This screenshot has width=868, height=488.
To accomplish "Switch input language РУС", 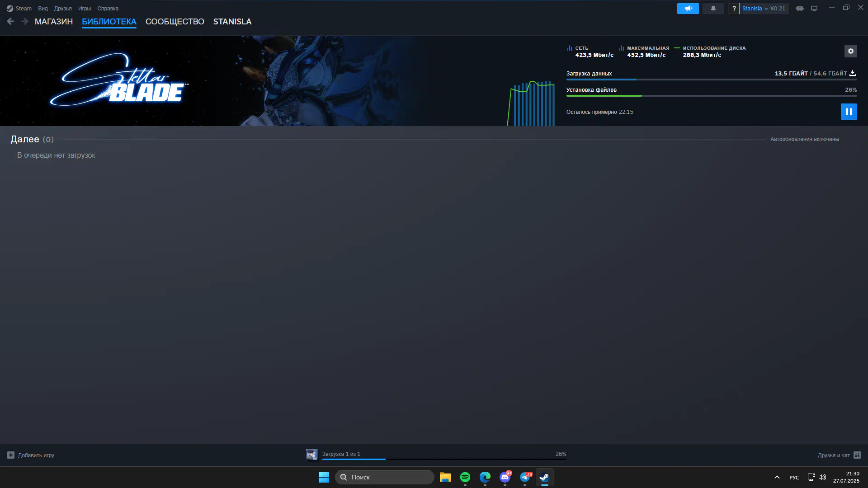I will click(x=794, y=478).
